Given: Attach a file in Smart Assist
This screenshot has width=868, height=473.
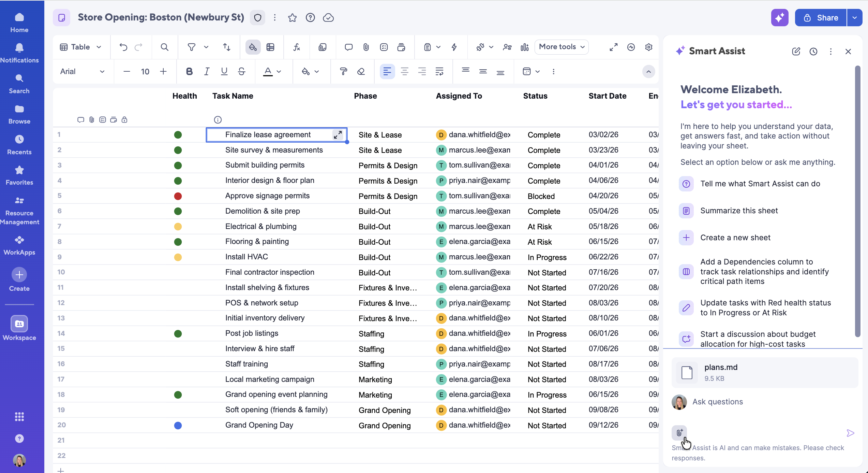Looking at the screenshot, I should tap(679, 433).
